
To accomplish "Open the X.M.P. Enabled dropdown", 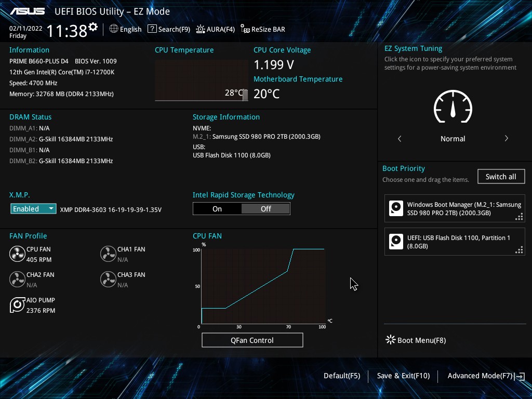I will (x=33, y=209).
